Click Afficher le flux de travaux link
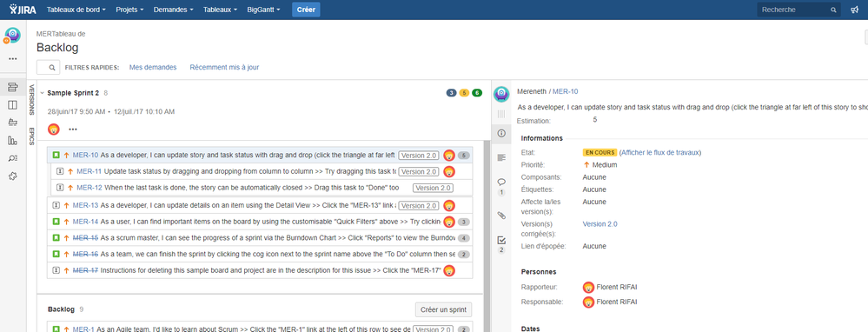 pyautogui.click(x=660, y=152)
